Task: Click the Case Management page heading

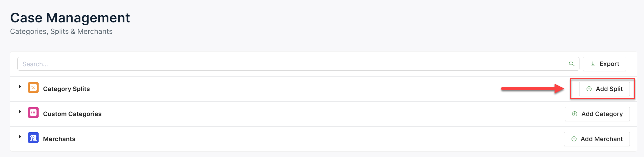Action: [70, 18]
